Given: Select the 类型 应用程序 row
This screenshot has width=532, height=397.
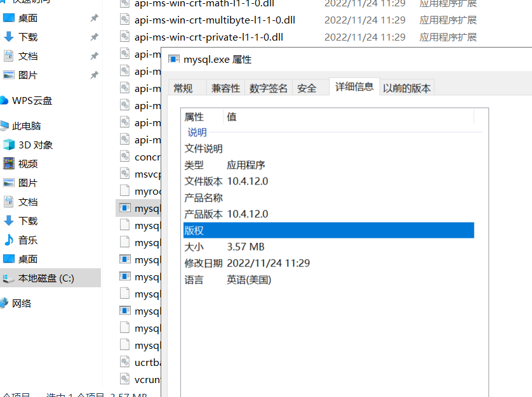Looking at the screenshot, I should tap(328, 165).
